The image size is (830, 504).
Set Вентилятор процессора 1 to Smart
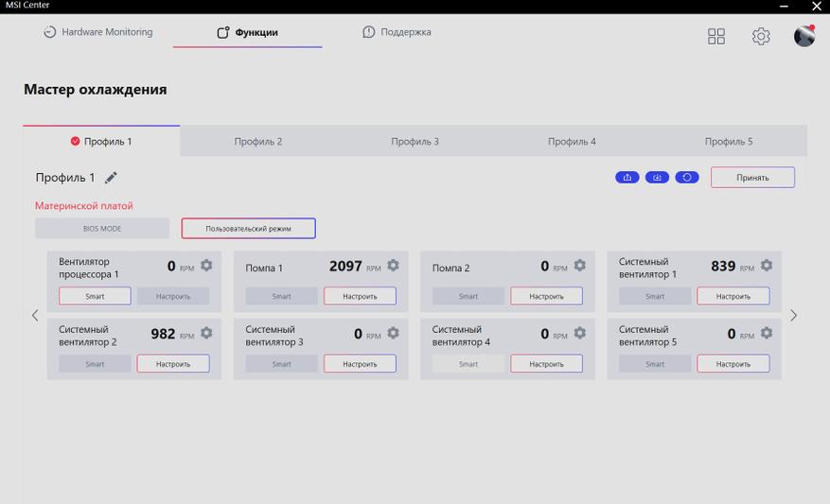[x=95, y=296]
